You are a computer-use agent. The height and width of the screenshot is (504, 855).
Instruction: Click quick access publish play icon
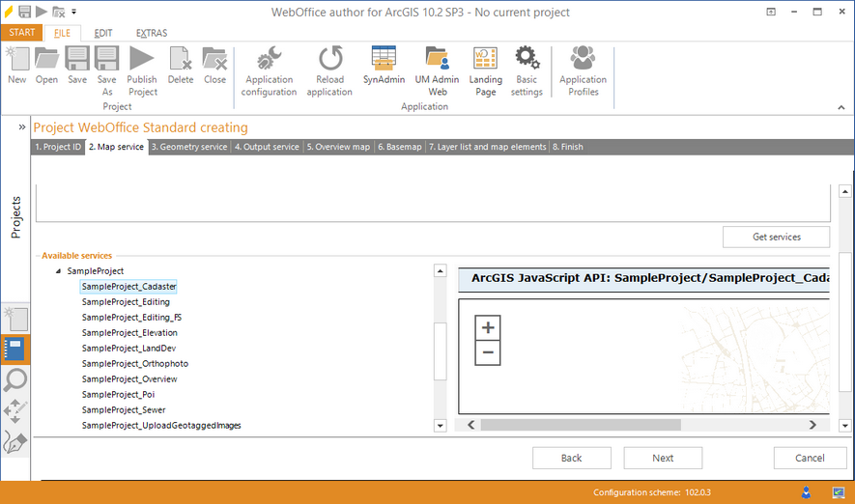pos(42,12)
